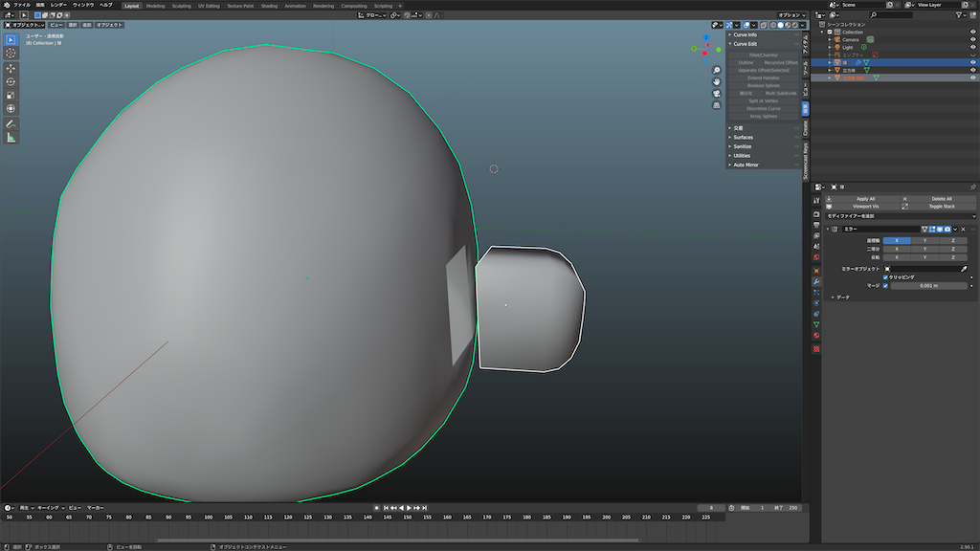Screen dimensions: 980x551
Task: Toggle camera view with camera icon
Action: pyautogui.click(x=716, y=94)
